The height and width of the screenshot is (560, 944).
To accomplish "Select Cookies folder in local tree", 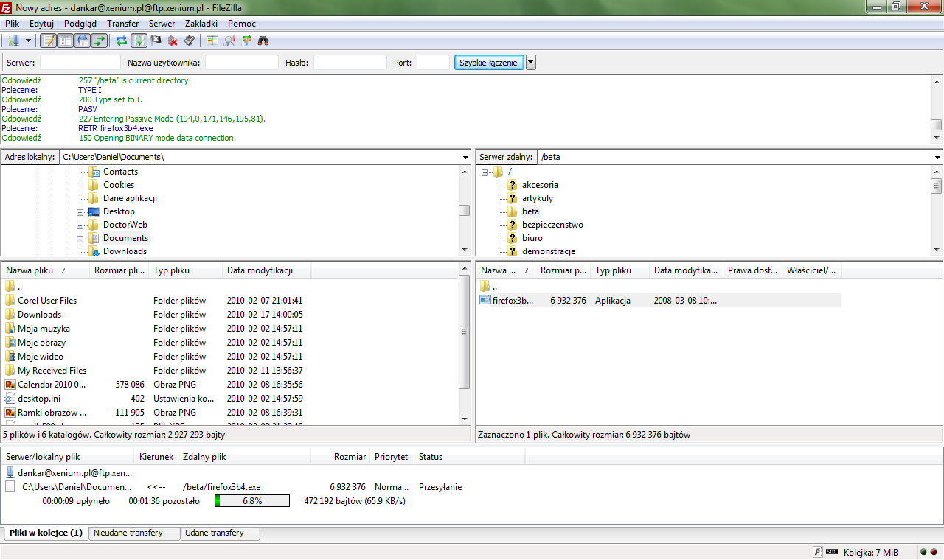I will point(118,185).
